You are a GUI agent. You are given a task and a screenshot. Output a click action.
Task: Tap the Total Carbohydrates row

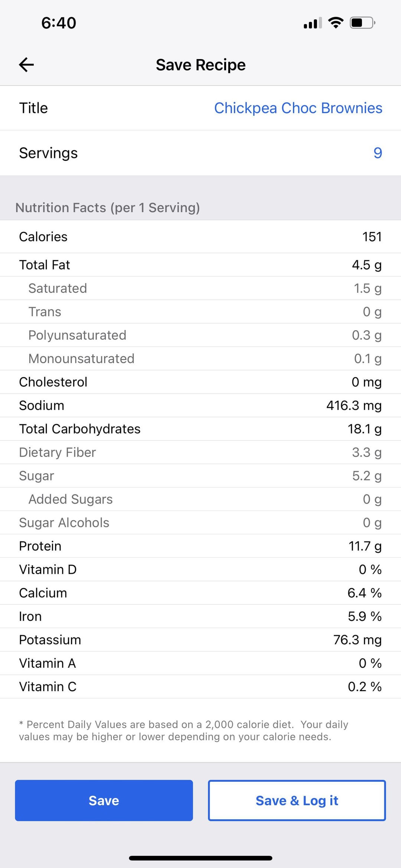pyautogui.click(x=200, y=429)
